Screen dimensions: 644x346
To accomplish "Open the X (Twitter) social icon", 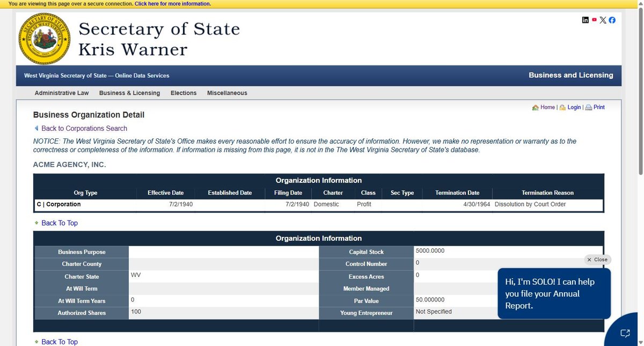I will [603, 20].
